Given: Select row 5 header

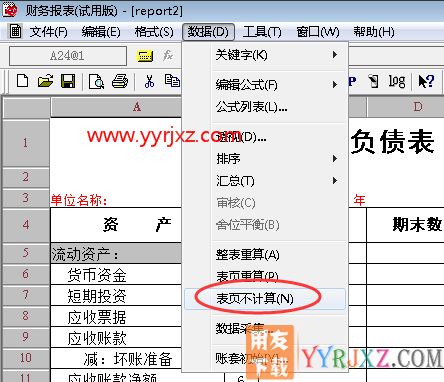Looking at the screenshot, I should click(x=26, y=253).
